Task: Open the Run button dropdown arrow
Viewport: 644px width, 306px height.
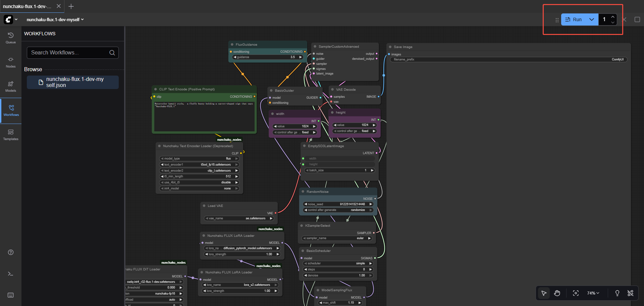Action: point(592,19)
